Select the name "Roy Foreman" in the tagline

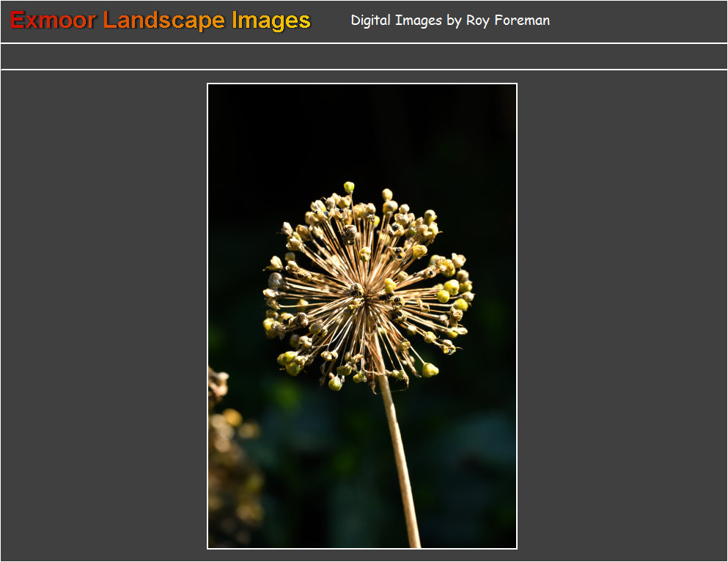click(507, 21)
